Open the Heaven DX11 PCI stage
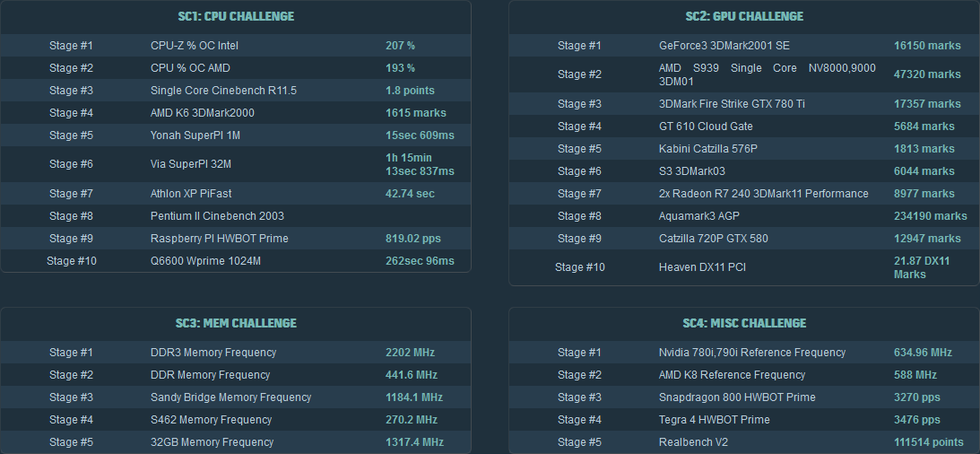The width and height of the screenshot is (980, 454). click(x=702, y=267)
